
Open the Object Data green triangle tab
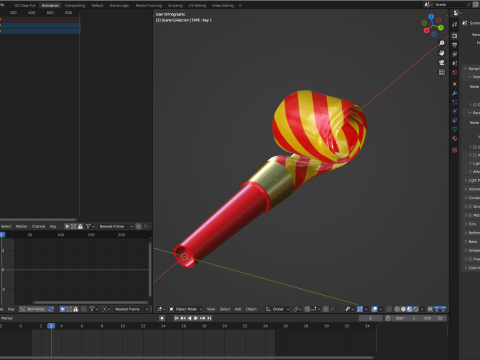pos(455,129)
